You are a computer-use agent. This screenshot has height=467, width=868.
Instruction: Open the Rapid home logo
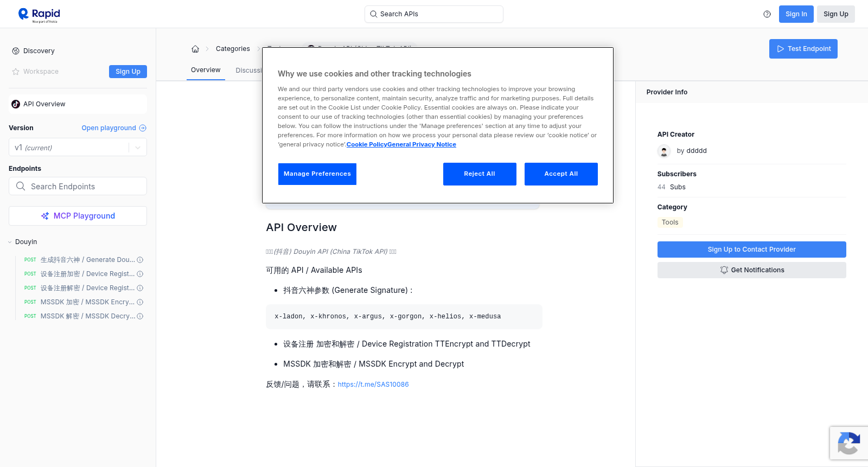pos(39,15)
